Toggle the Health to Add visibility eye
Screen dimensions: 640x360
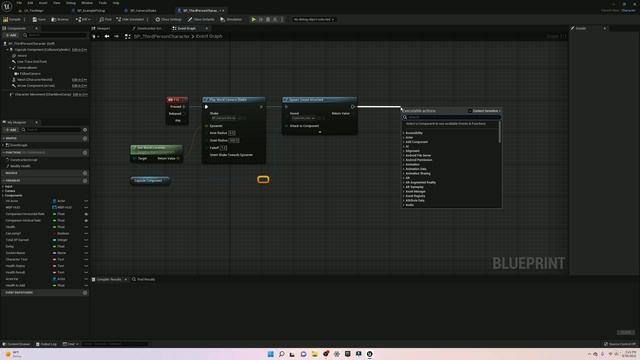click(x=86, y=285)
